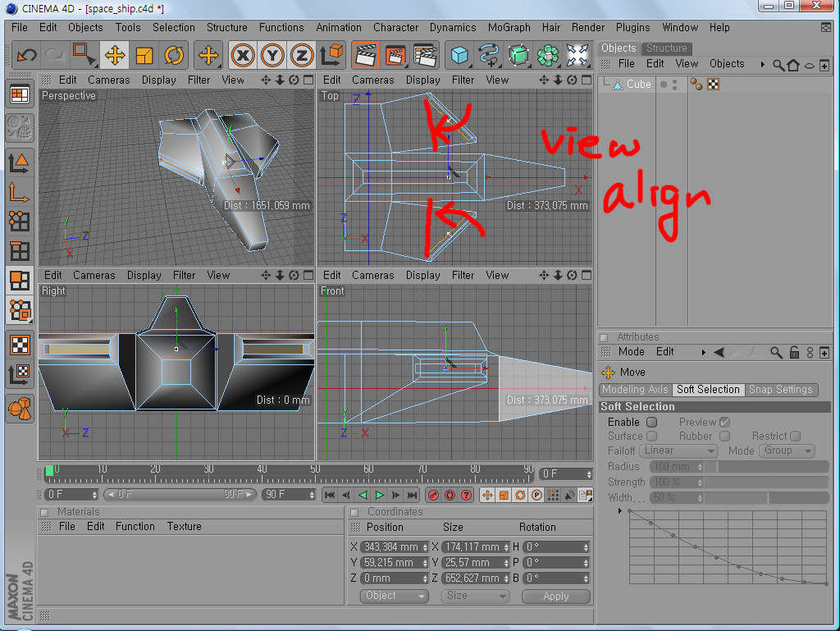The image size is (840, 631).
Task: Click the Apply button in Coordinates
Action: [555, 597]
